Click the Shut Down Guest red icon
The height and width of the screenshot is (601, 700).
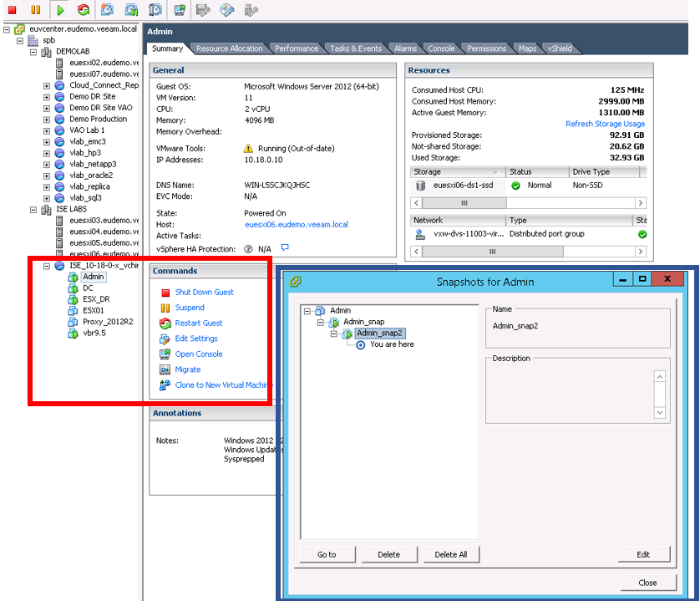click(x=165, y=293)
